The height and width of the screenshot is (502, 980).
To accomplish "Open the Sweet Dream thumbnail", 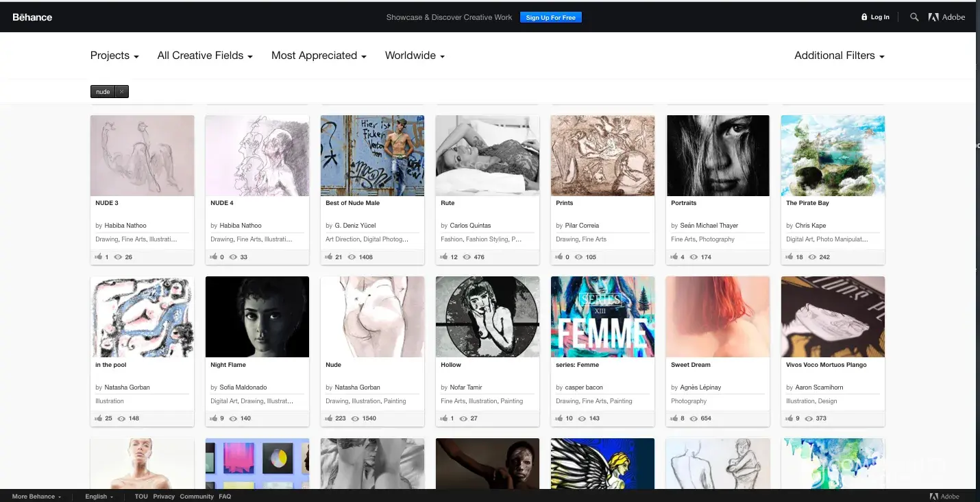I will [718, 317].
